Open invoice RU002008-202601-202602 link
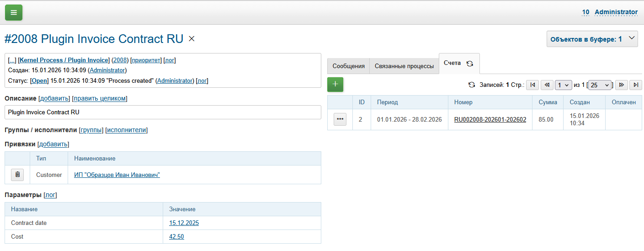This screenshot has height=251, width=644. click(x=490, y=120)
